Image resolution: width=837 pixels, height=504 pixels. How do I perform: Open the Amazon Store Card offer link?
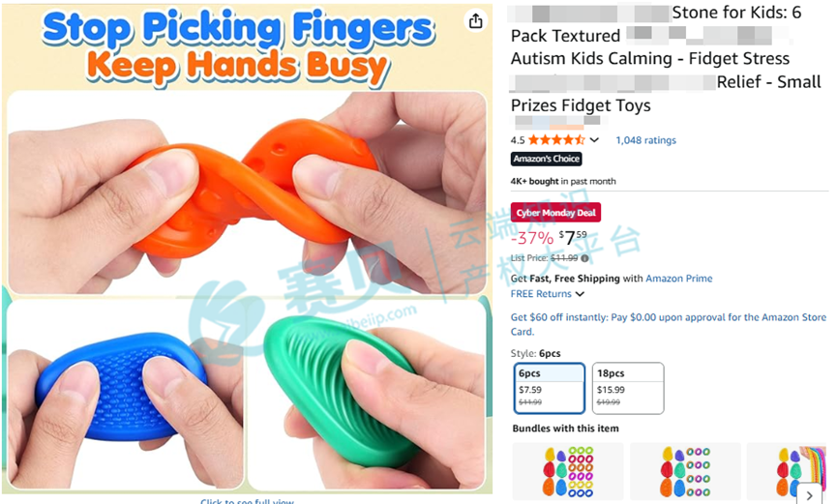pos(669,324)
